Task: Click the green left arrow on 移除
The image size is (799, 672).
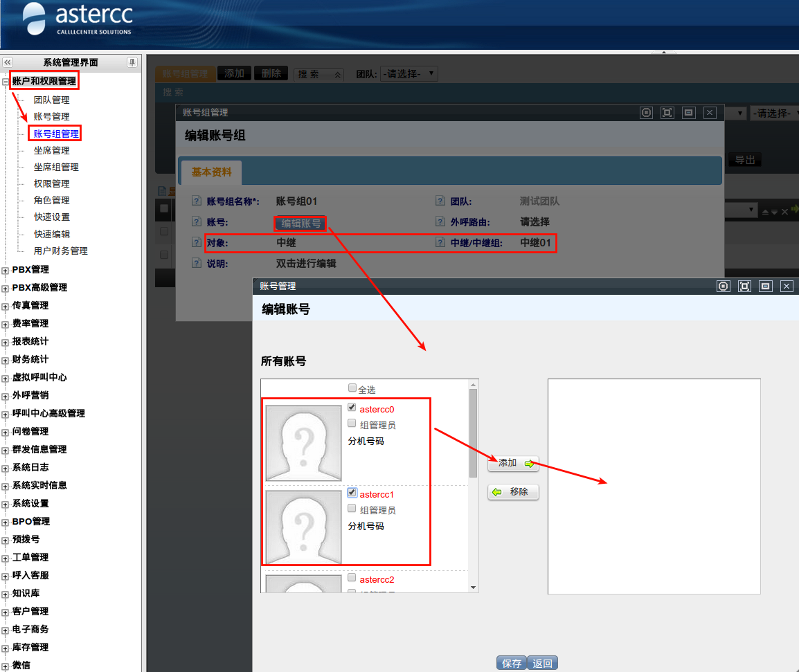Action: (497, 491)
